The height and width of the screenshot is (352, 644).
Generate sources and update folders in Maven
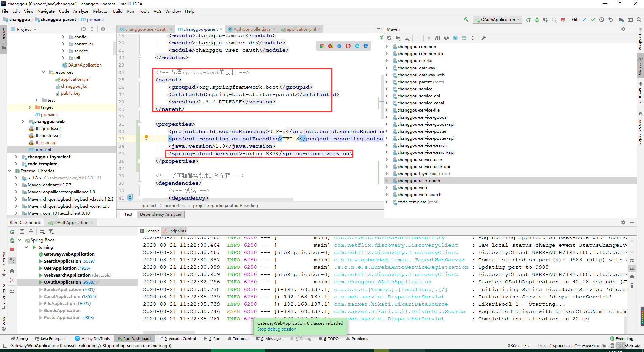tap(398, 38)
